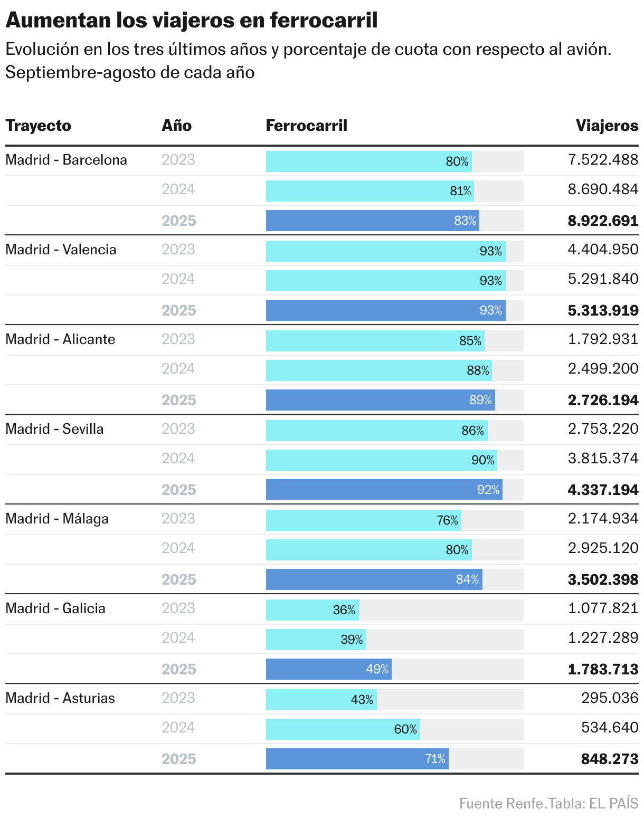Click the Ferrocarril column header
Screen dimensions: 644x819
coord(306,126)
